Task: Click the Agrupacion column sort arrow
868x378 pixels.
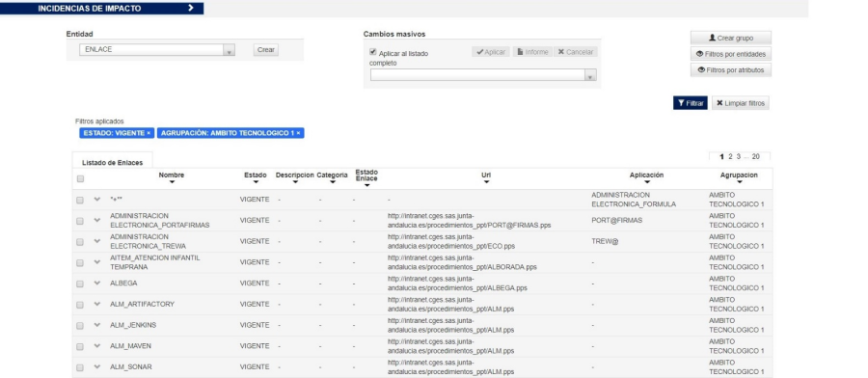Action: point(739,182)
